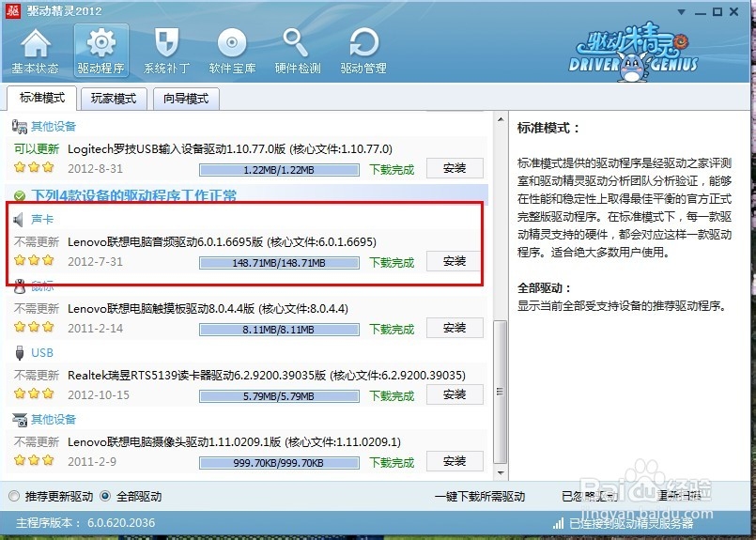Viewport: 756px width, 540px height.
Task: Install the Lenovo audio driver
Action: click(455, 261)
